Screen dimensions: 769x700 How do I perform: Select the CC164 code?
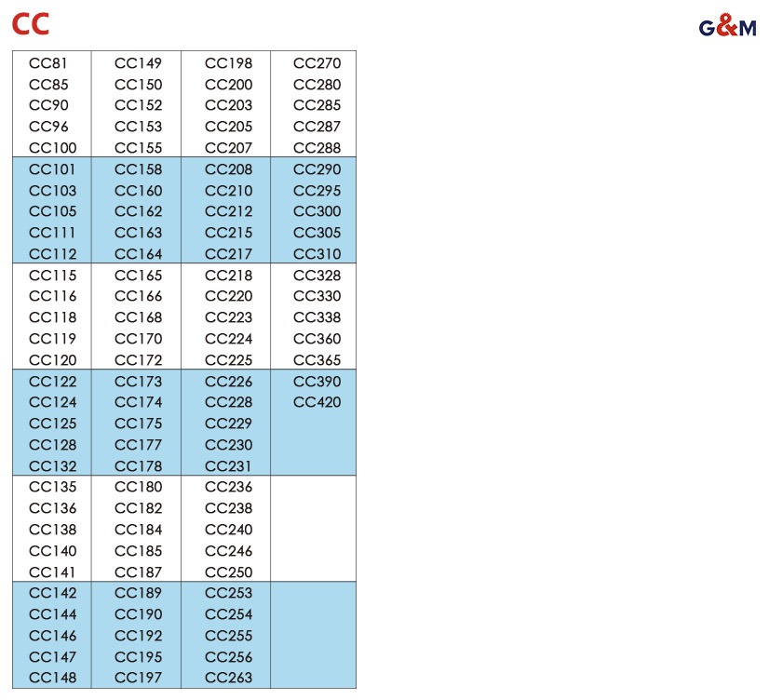(138, 254)
